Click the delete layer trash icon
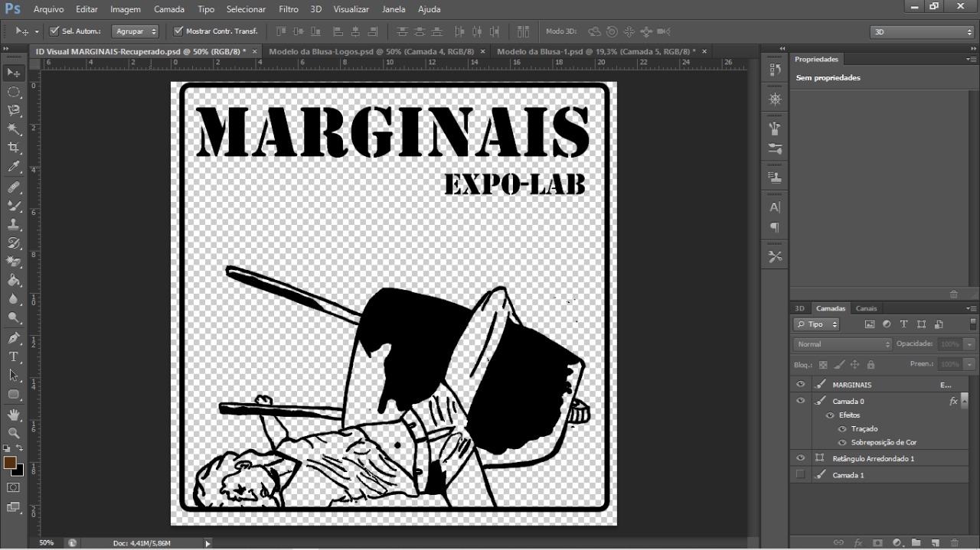 [954, 542]
